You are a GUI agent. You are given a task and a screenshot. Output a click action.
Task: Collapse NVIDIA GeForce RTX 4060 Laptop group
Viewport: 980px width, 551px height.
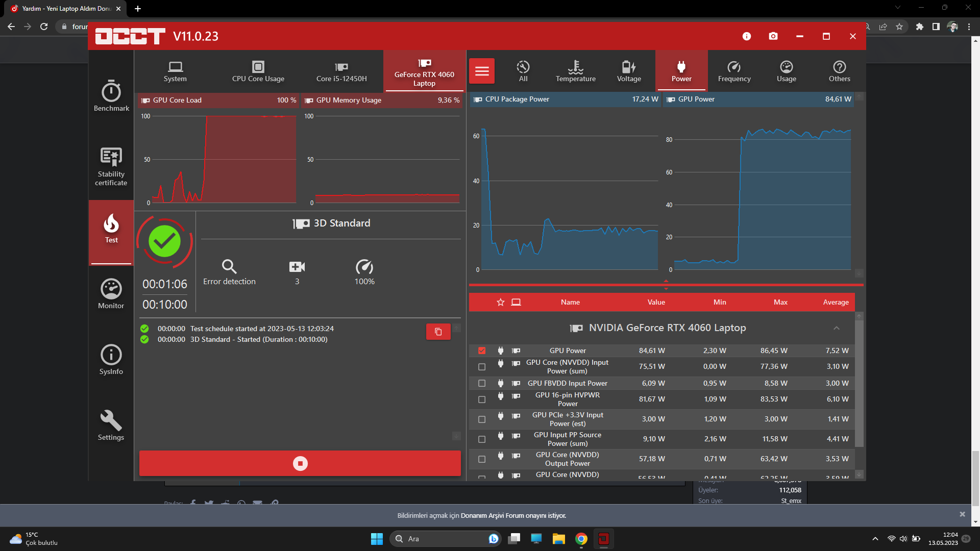pos(836,328)
